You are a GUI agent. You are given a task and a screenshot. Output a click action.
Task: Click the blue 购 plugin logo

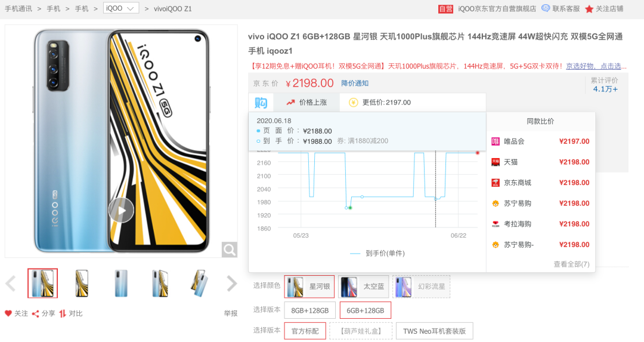[261, 102]
